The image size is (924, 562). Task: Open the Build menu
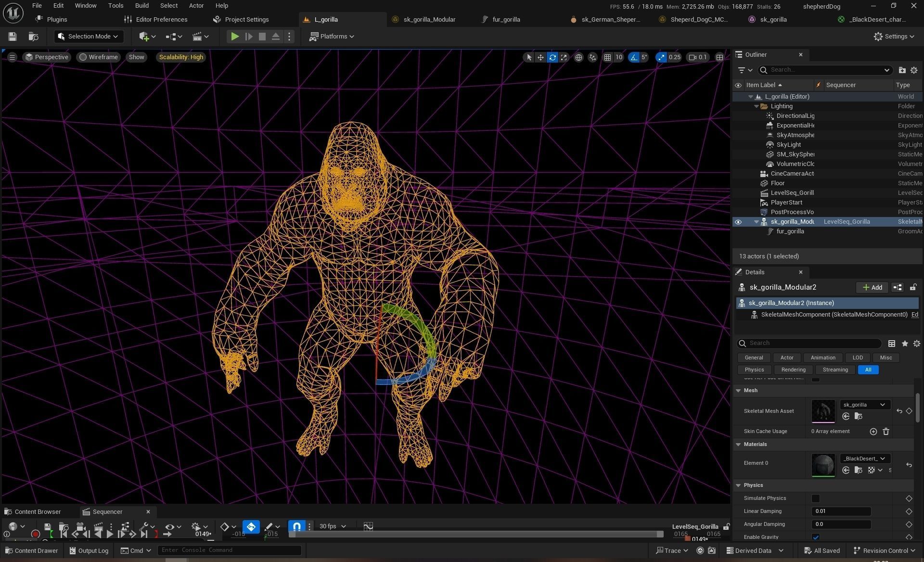click(141, 6)
